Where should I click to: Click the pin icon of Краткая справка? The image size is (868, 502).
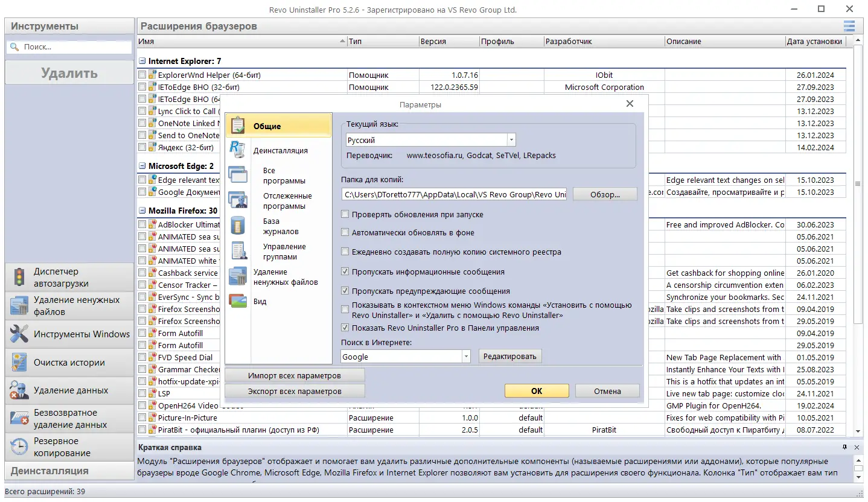pos(845,447)
